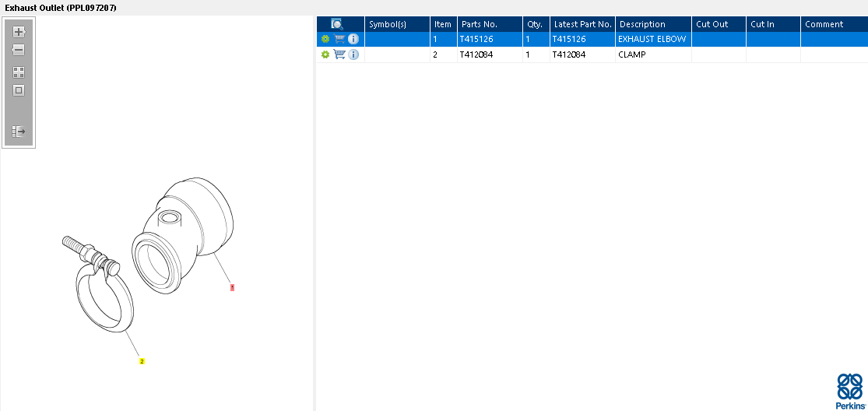The height and width of the screenshot is (411, 868).
Task: Click the single-square fit view icon
Action: tap(19, 90)
